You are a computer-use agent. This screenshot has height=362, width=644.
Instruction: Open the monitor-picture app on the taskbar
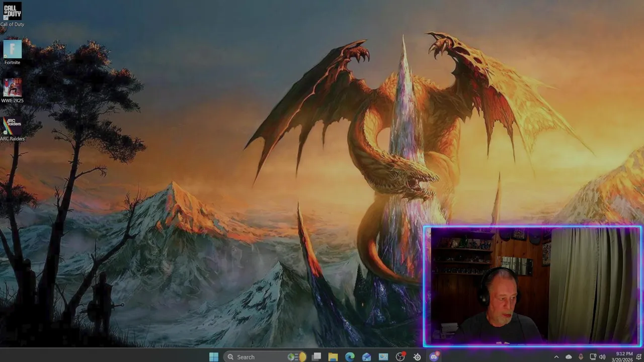[x=383, y=356]
